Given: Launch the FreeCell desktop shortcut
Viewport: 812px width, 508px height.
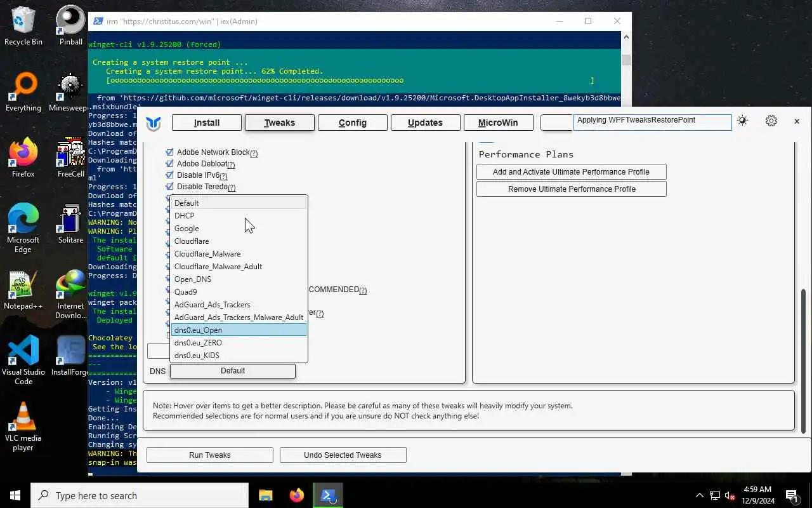Looking at the screenshot, I should pos(70,158).
